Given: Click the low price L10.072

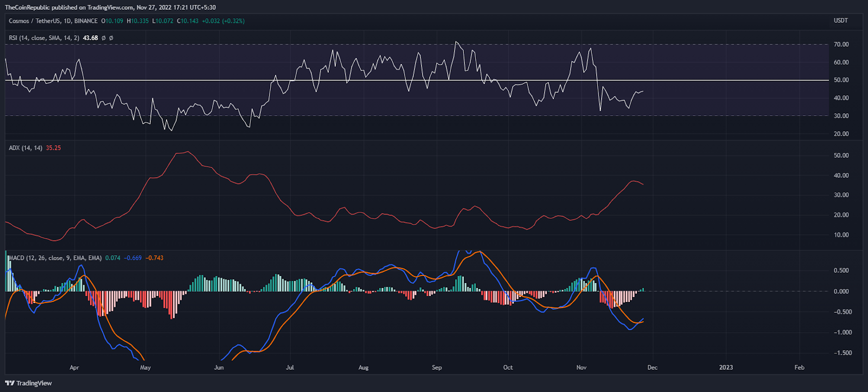Looking at the screenshot, I should click(x=162, y=21).
